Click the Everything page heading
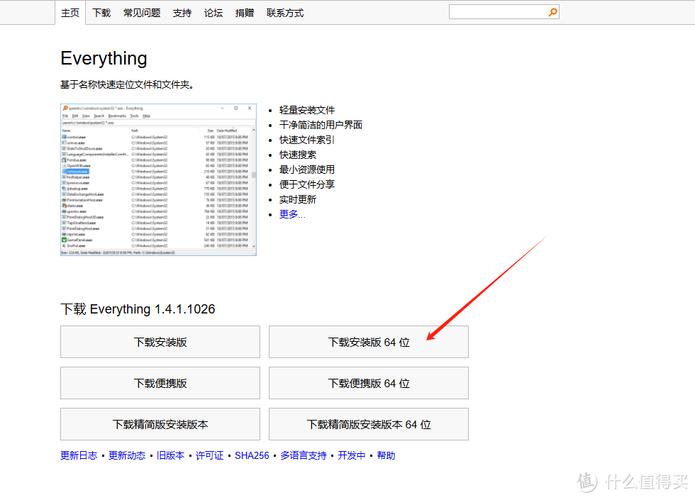695x500 pixels. pos(104,59)
